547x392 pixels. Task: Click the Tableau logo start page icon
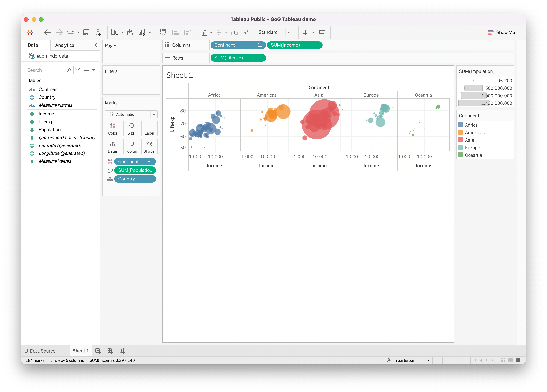click(30, 32)
